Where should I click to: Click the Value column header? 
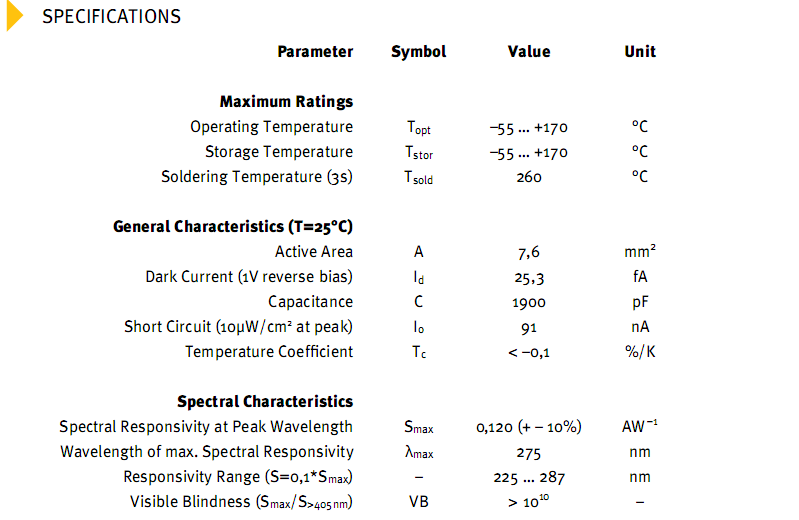529,52
